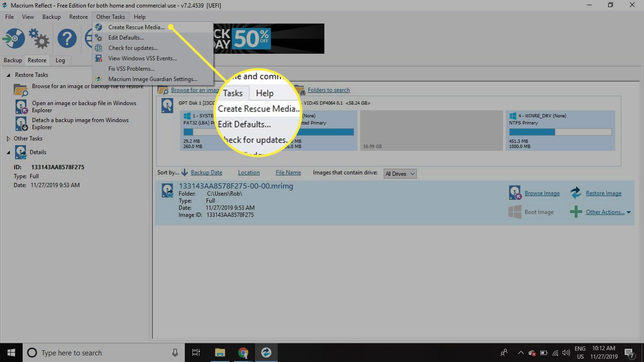Open the Backup menu in the menu bar
Viewport: 644px width, 362px height.
pyautogui.click(x=51, y=17)
